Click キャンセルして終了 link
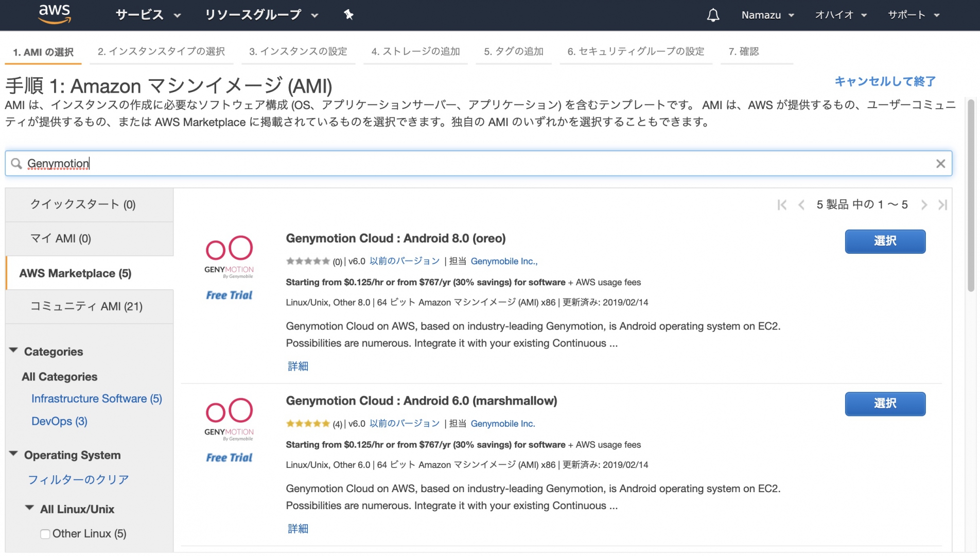980x556 pixels. pyautogui.click(x=885, y=81)
